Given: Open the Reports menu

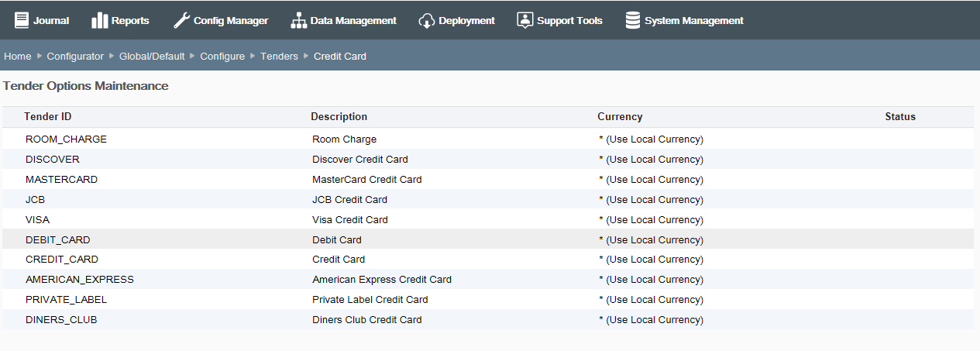Looking at the screenshot, I should click(120, 21).
